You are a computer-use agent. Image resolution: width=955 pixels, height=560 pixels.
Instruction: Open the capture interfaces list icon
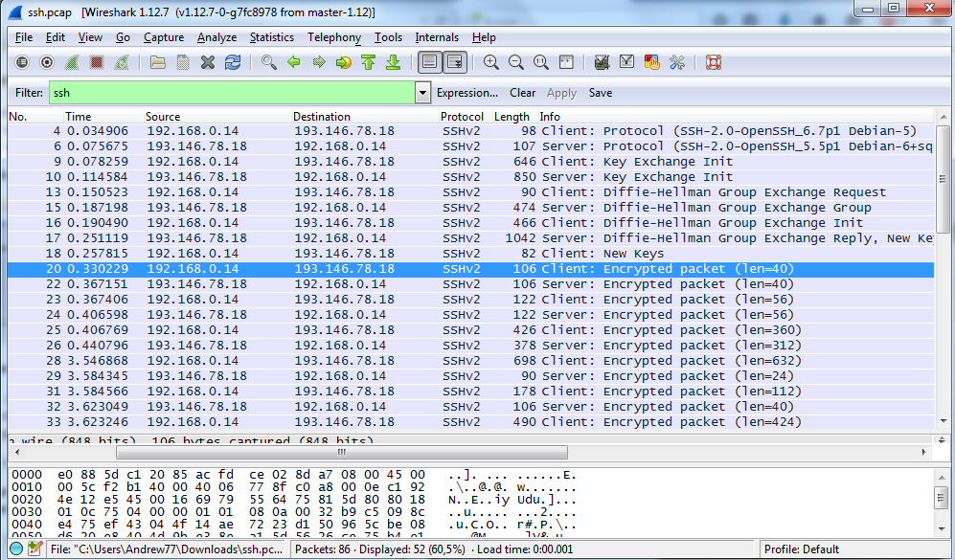tap(22, 62)
